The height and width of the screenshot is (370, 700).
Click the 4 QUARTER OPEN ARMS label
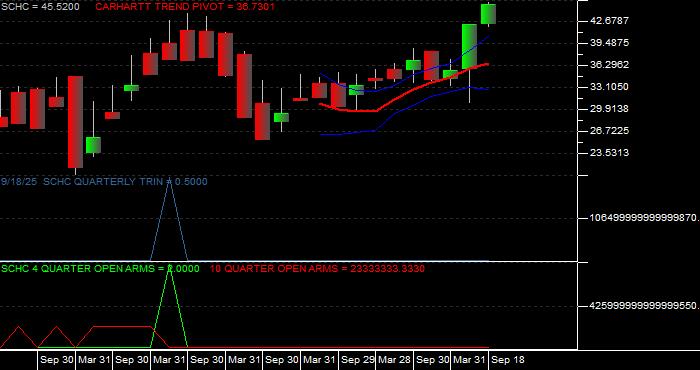[100, 268]
